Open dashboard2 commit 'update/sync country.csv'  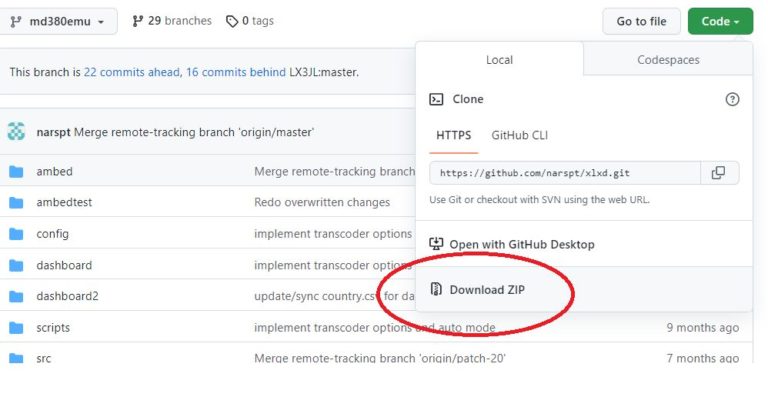[334, 297]
